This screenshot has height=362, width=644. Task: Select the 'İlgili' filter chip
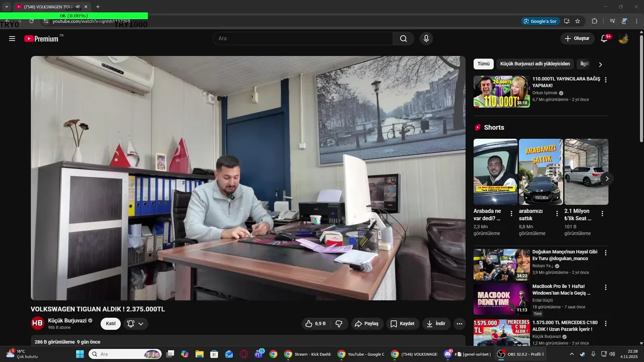(x=585, y=64)
